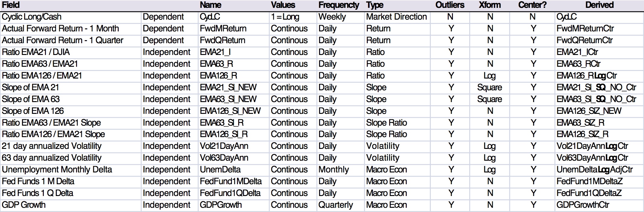The image size is (644, 212).
Task: Select the Field column header
Action: point(11,5)
